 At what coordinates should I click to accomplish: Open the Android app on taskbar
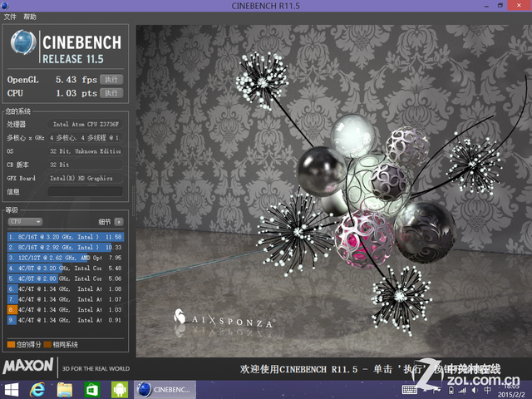tap(120, 390)
